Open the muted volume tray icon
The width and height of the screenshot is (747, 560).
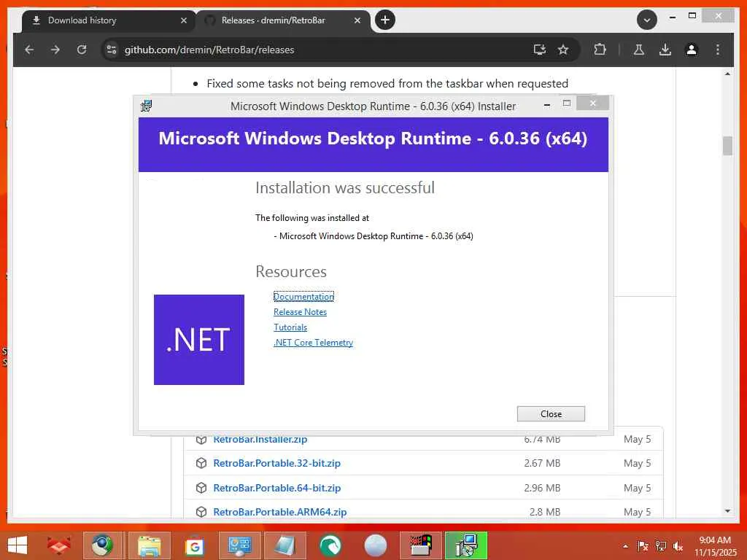[x=678, y=546]
